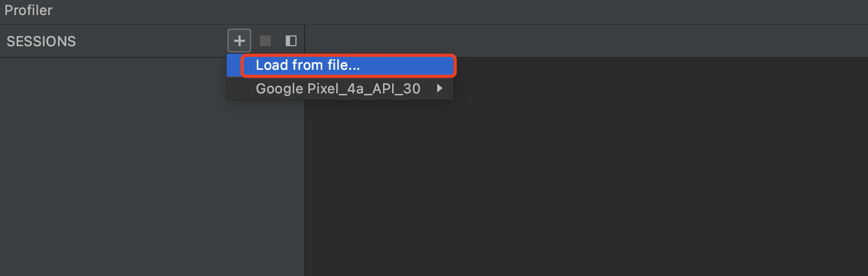Click the blue icon gutter beside Load from file
Viewport: 868px width, 276px height.
(234, 66)
